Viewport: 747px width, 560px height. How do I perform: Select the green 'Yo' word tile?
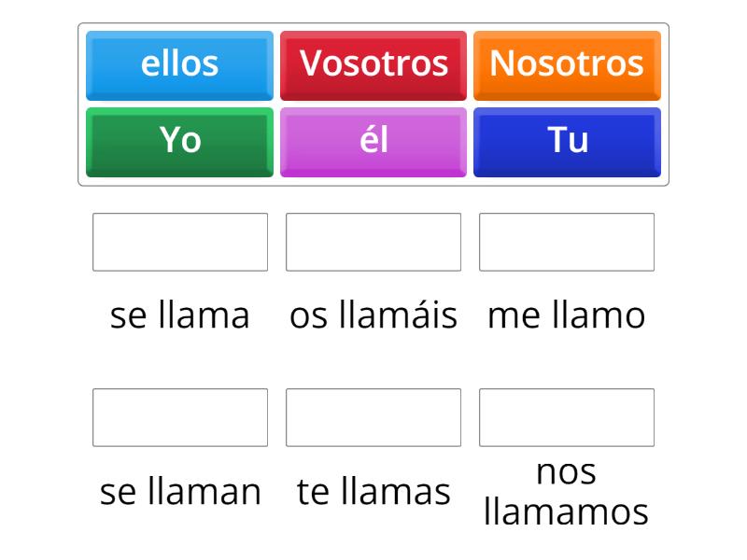pos(178,141)
